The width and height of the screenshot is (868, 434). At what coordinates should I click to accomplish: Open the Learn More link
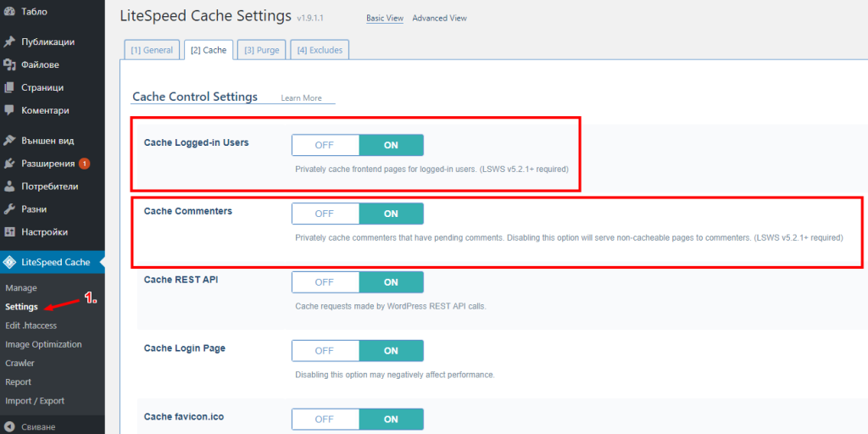(x=301, y=98)
